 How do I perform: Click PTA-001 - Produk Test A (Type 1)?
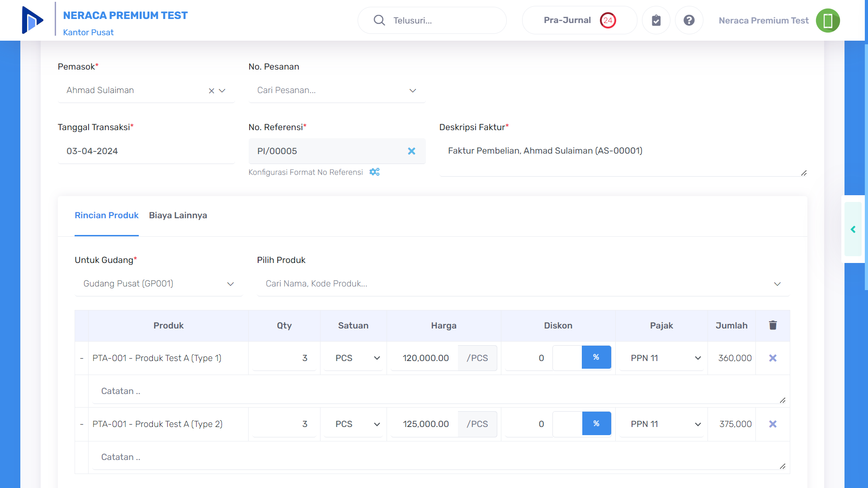(x=157, y=358)
